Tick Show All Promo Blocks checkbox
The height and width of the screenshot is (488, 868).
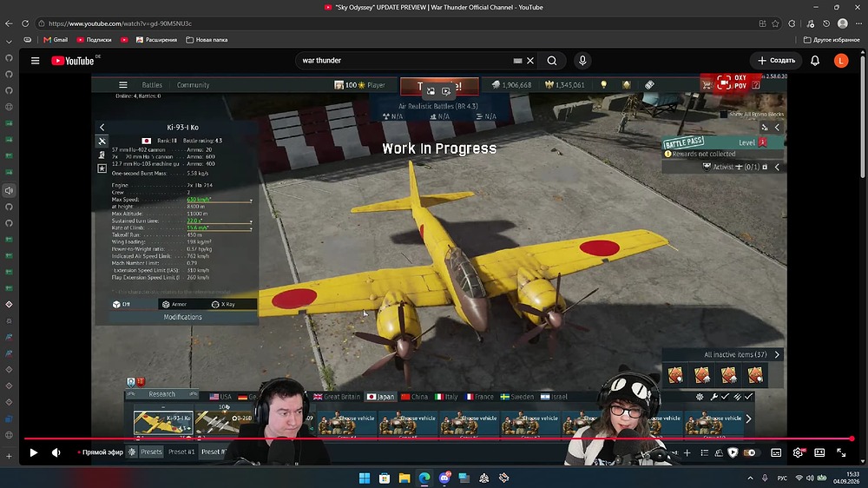coord(724,114)
